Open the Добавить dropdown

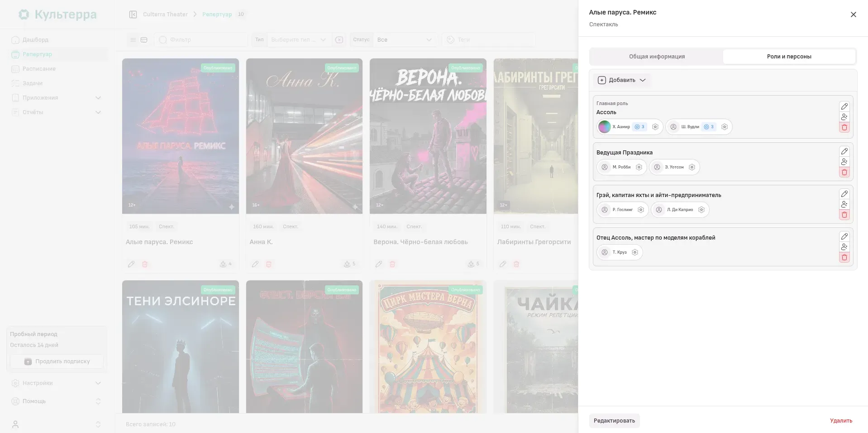tap(622, 80)
